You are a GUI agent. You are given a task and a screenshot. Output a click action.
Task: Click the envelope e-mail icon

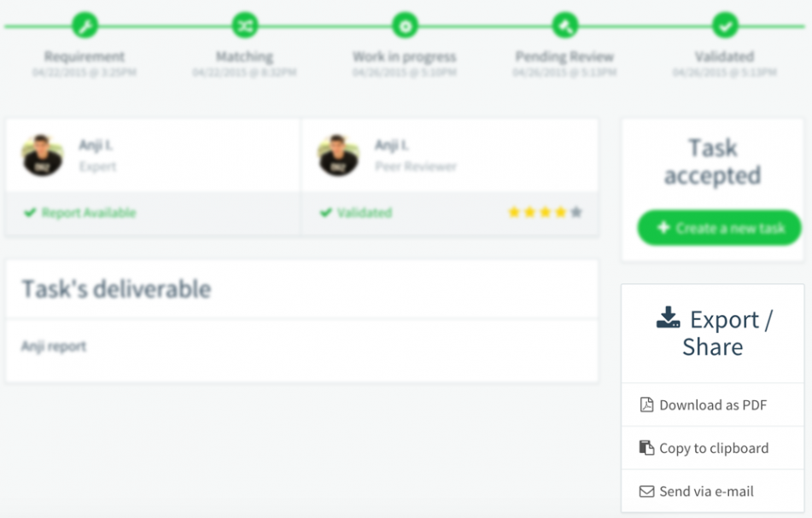[x=646, y=491]
